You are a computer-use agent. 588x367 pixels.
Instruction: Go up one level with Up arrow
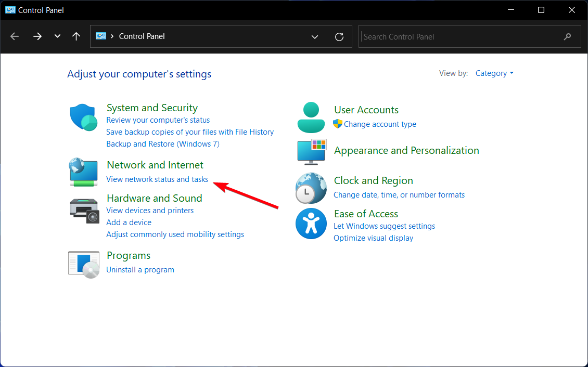76,36
